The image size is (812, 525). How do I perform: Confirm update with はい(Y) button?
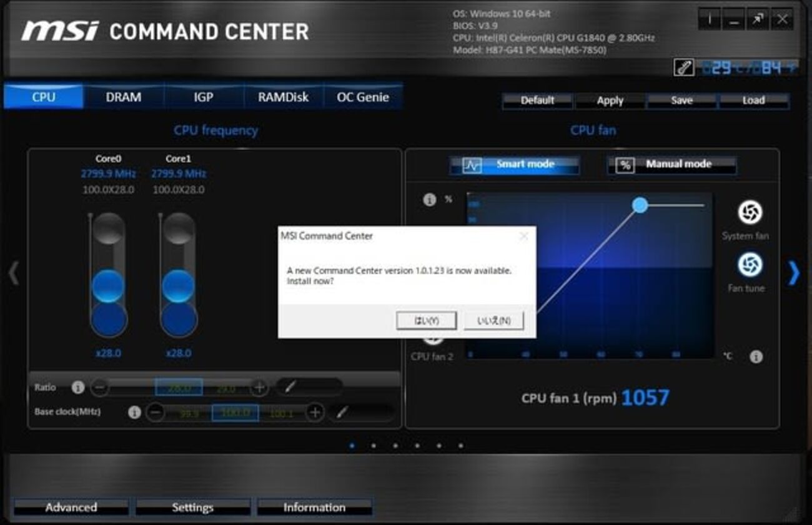427,320
